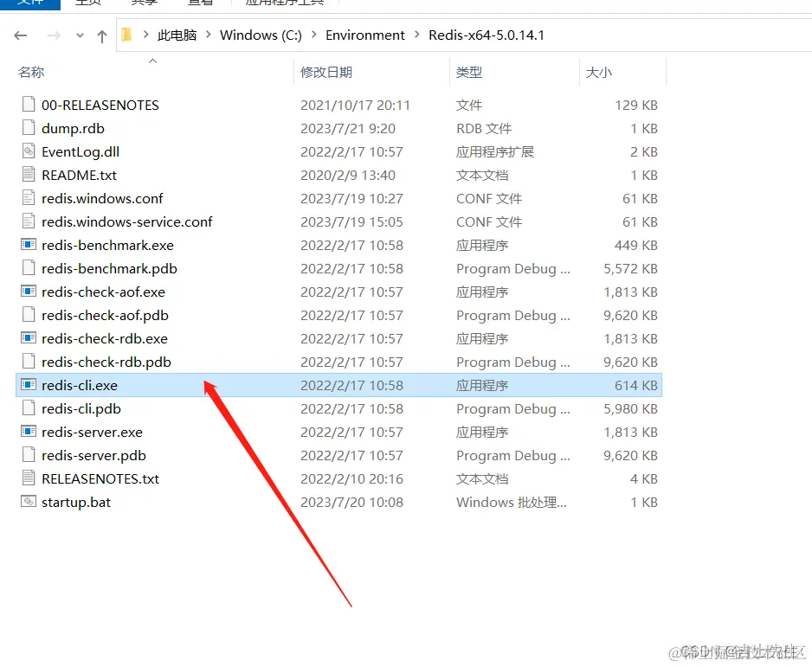812x667 pixels.
Task: Click the RELEASENOTES.txt document icon
Action: (x=29, y=478)
